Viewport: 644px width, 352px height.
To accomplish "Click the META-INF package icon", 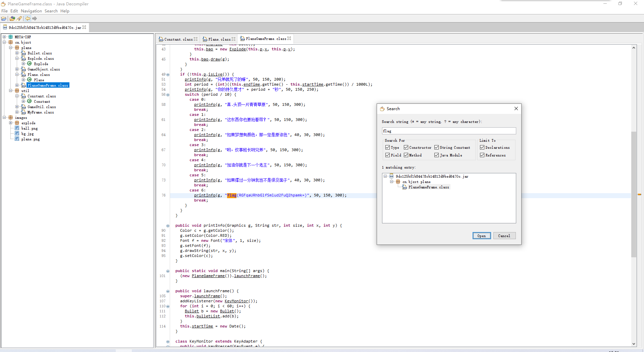I will (11, 37).
